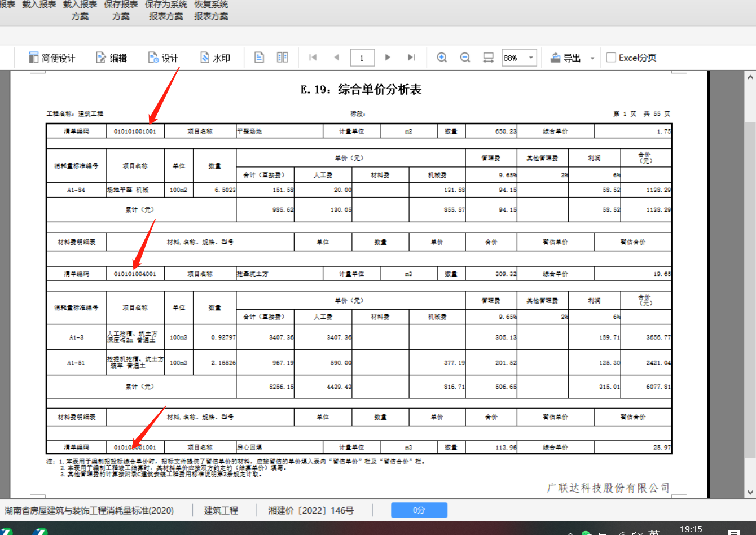The height and width of the screenshot is (535, 756).
Task: Click the vertical scrollbar down arrow
Action: (x=750, y=492)
